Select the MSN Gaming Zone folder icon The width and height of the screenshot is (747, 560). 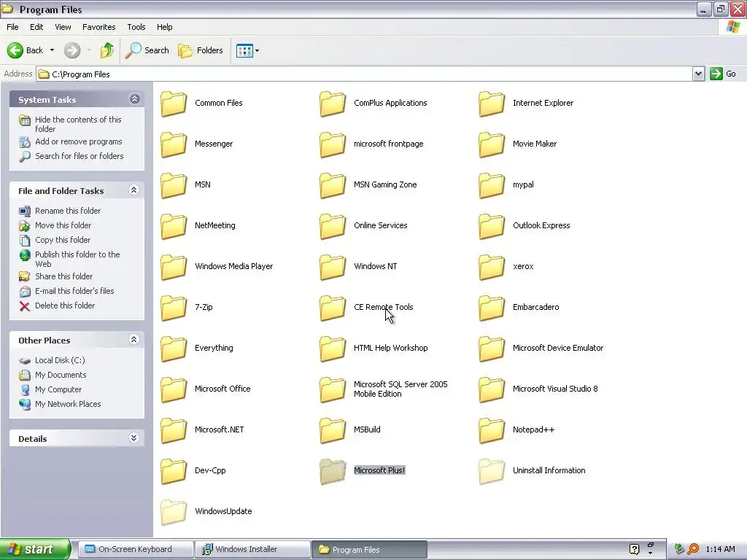click(x=333, y=185)
